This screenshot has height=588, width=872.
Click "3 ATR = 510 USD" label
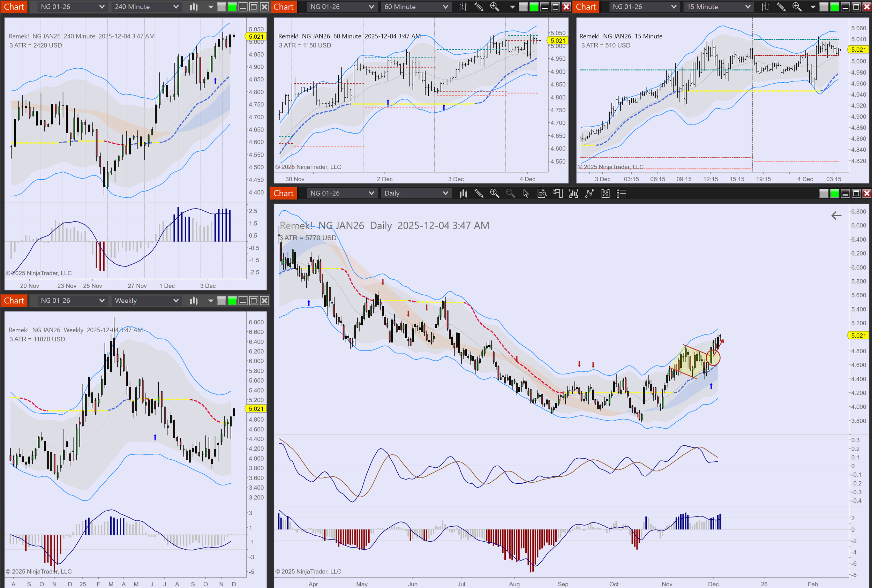(x=606, y=45)
